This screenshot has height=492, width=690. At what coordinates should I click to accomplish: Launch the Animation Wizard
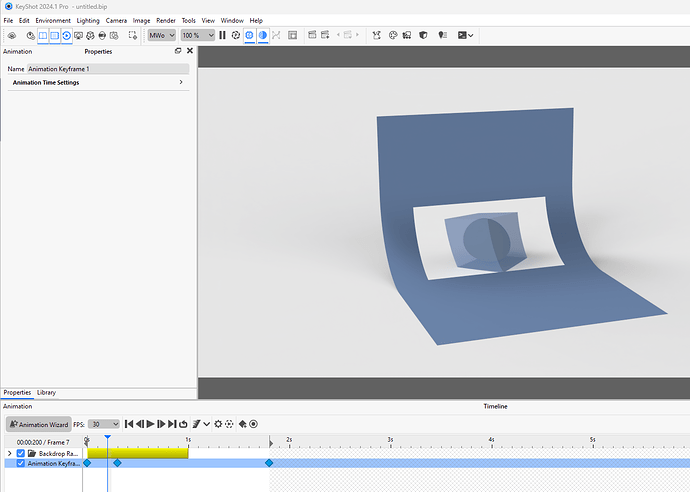click(39, 424)
